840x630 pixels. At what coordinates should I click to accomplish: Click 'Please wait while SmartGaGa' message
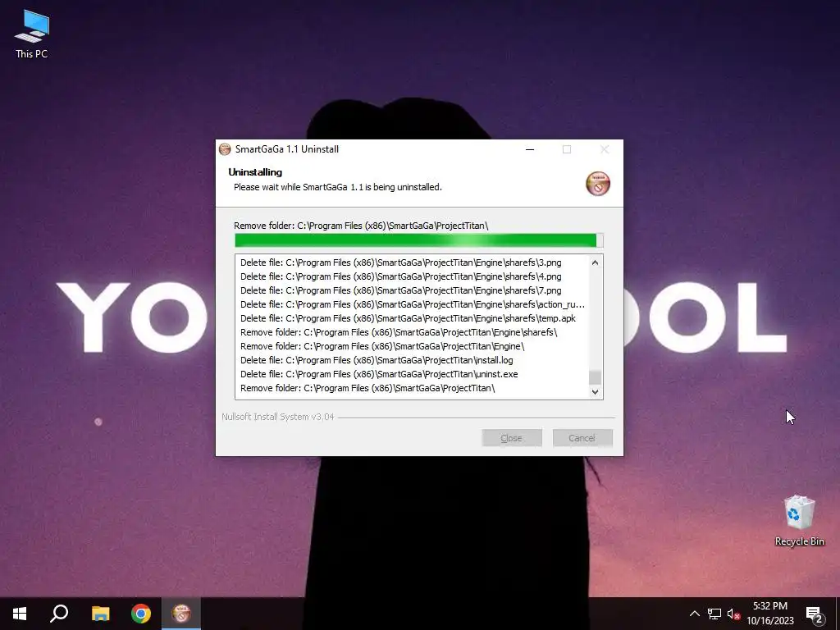point(337,187)
